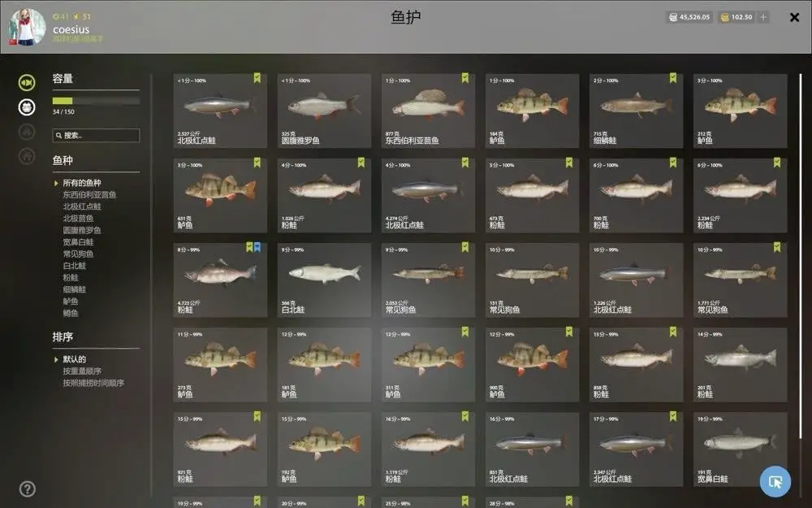This screenshot has width=812, height=508.
Task: Sort by catch time 按照捕捞时间顺序
Action: click(93, 383)
